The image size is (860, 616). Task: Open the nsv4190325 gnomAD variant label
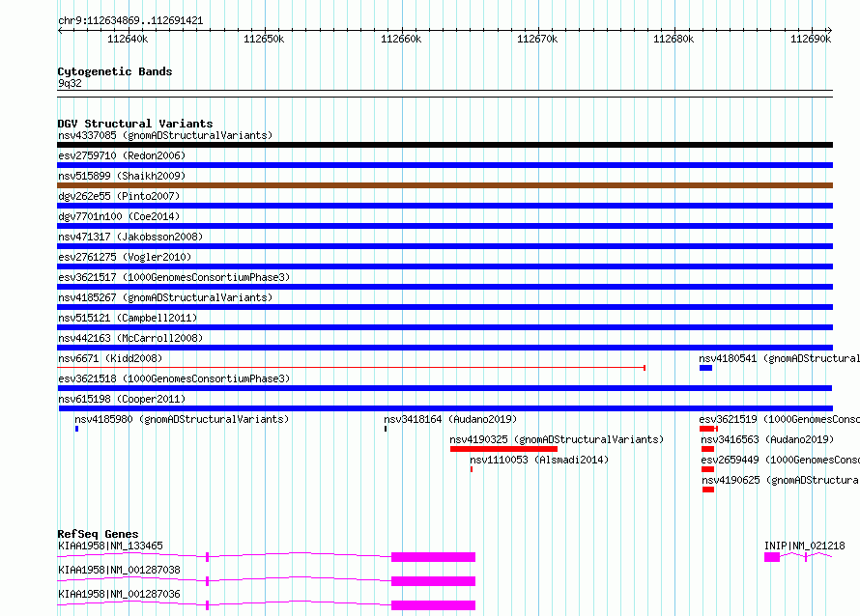(557, 439)
